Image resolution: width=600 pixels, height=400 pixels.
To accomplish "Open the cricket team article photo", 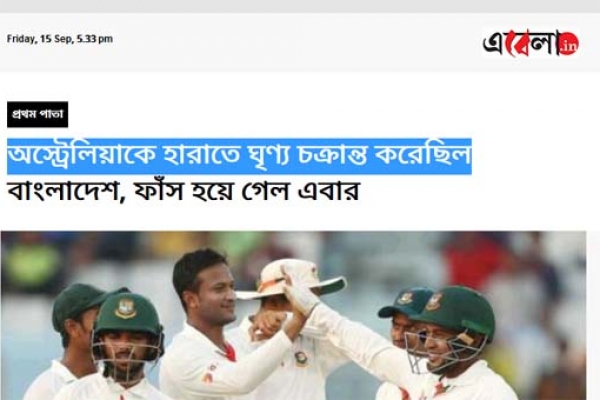I will click(x=293, y=315).
